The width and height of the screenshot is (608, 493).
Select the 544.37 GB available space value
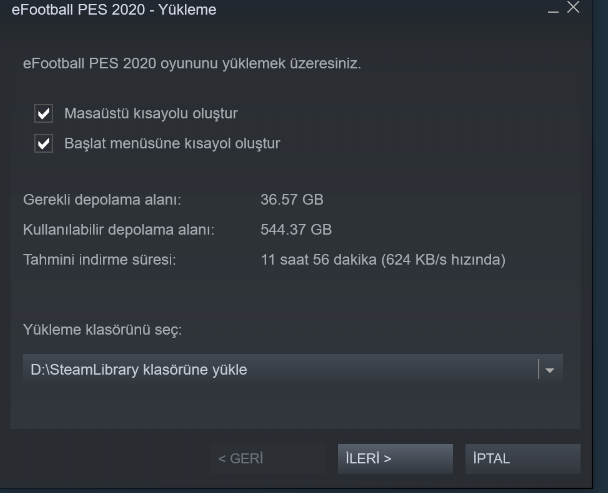[296, 230]
